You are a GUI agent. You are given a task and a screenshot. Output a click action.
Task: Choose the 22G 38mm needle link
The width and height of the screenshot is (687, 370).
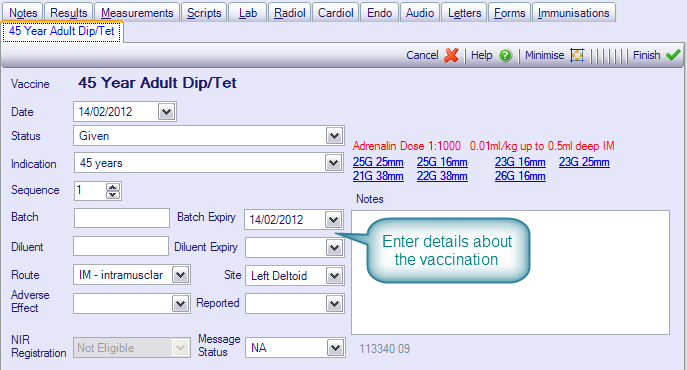click(442, 176)
